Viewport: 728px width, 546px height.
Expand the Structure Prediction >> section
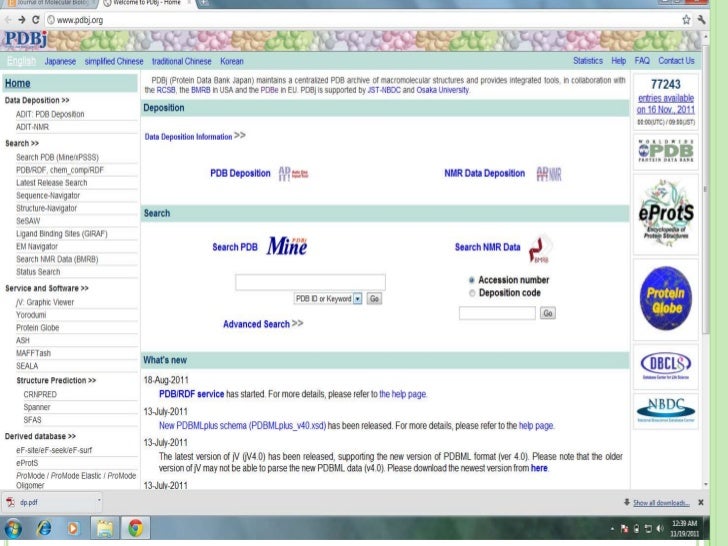click(56, 380)
